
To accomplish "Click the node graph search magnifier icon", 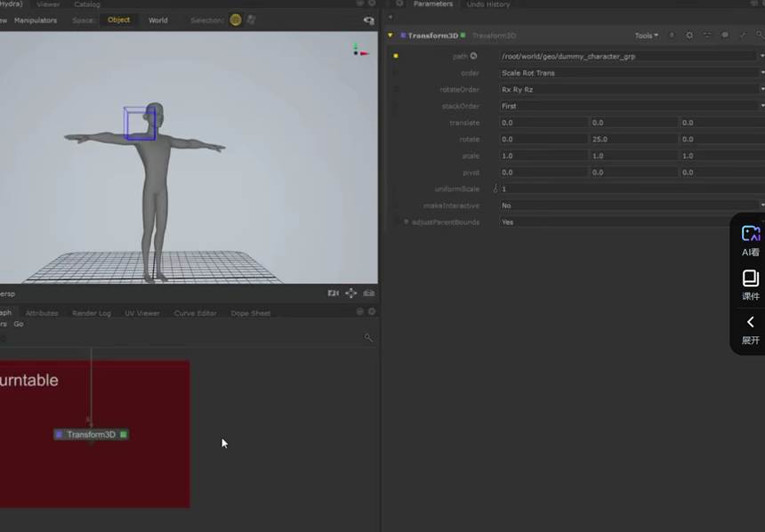I will tap(368, 338).
